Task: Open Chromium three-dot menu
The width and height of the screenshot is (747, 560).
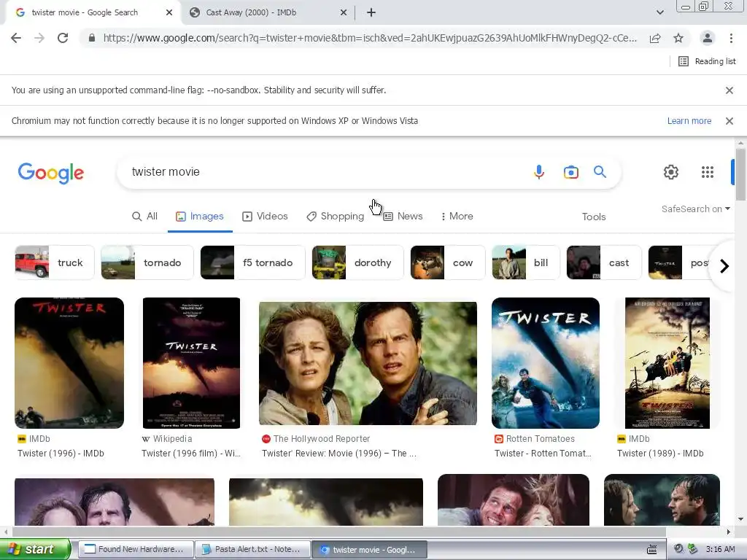Action: 731,38
